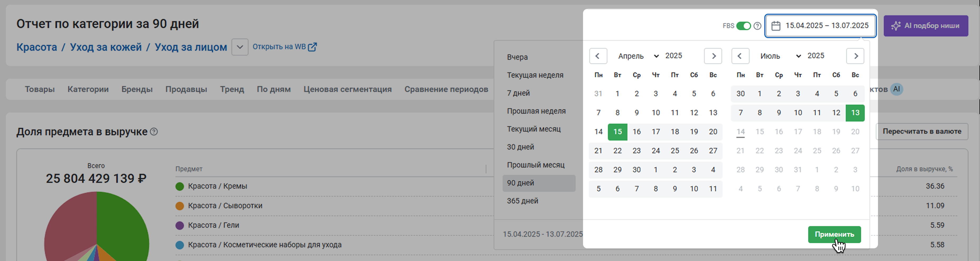
Task: Click the revenue share value 36.36
Action: tap(935, 186)
